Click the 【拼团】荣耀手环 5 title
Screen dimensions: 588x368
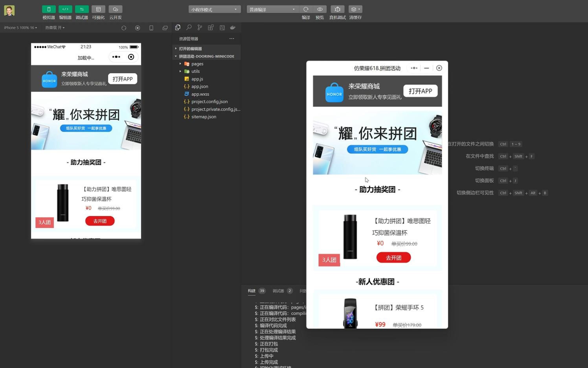click(398, 307)
